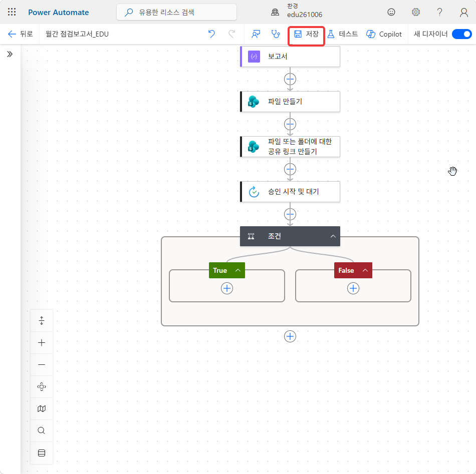Open the canvas search magnifier
476x474 pixels.
coord(42,430)
